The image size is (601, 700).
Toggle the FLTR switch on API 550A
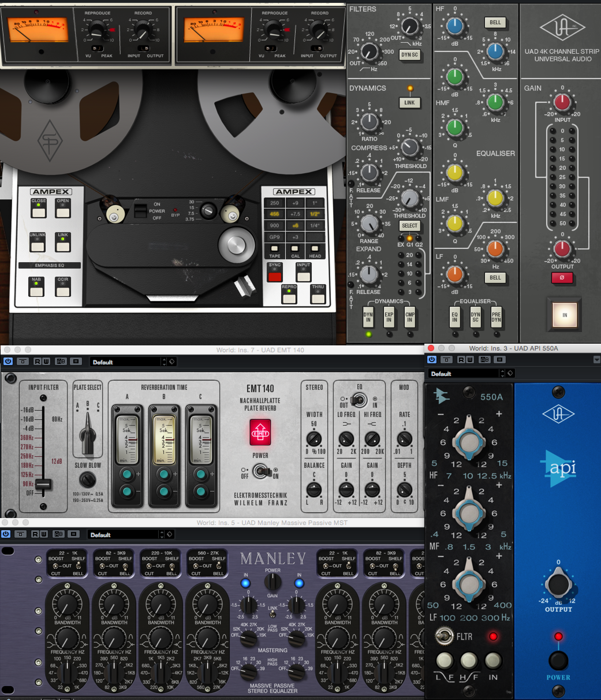pos(444,636)
